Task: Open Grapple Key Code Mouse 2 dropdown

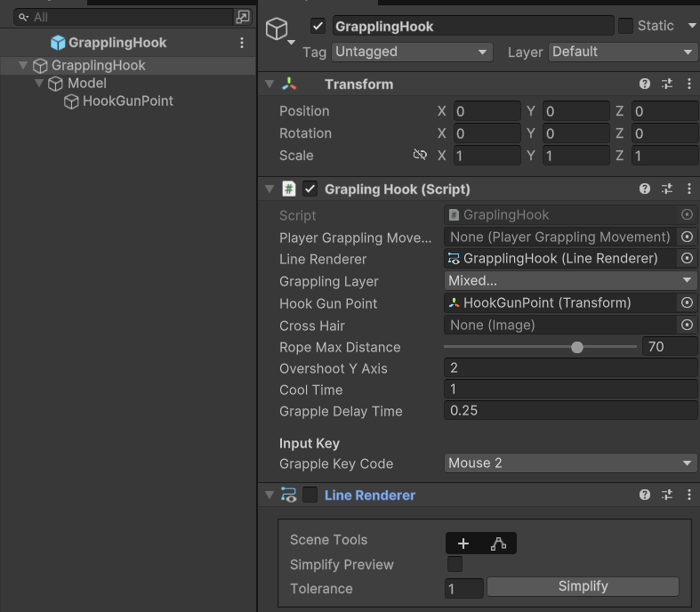Action: (x=570, y=463)
